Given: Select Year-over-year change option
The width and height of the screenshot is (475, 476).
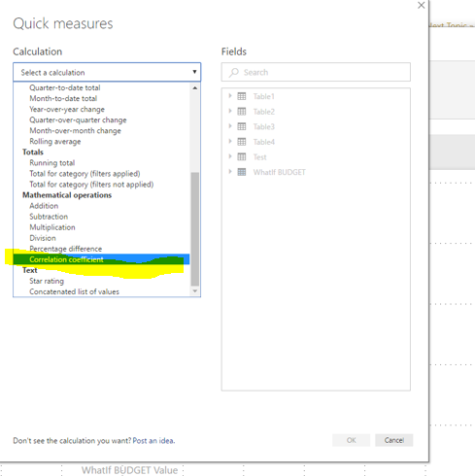Looking at the screenshot, I should pyautogui.click(x=67, y=109).
